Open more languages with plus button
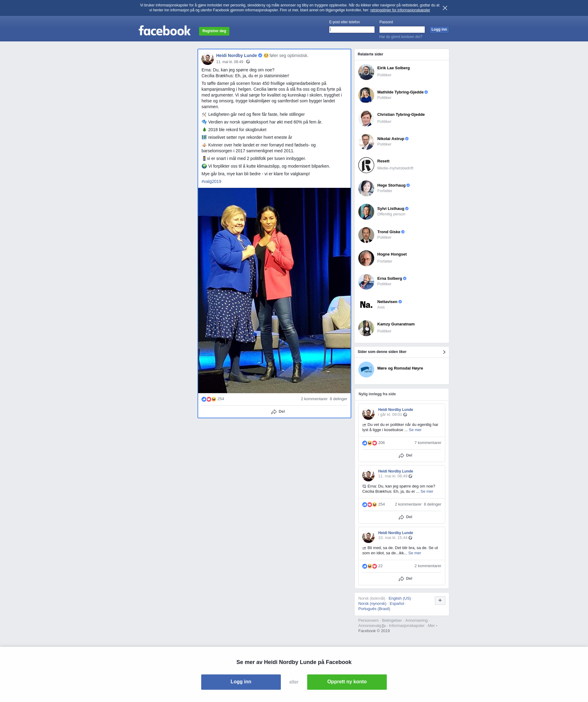This screenshot has width=588, height=702. (440, 600)
